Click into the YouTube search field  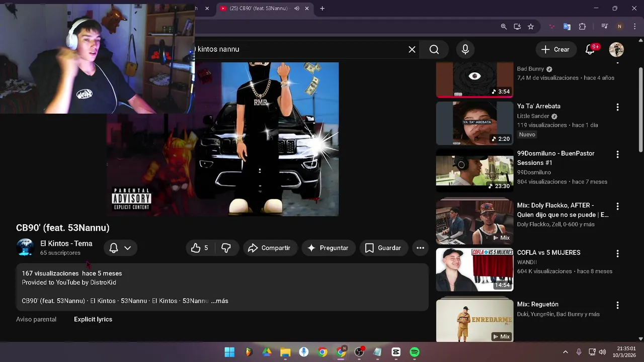point(302,49)
